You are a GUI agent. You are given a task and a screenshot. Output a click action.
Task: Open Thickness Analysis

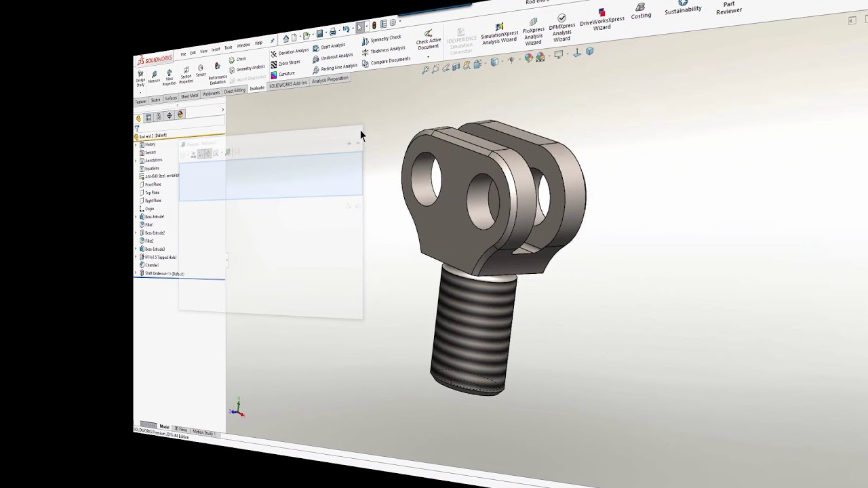tap(383, 52)
